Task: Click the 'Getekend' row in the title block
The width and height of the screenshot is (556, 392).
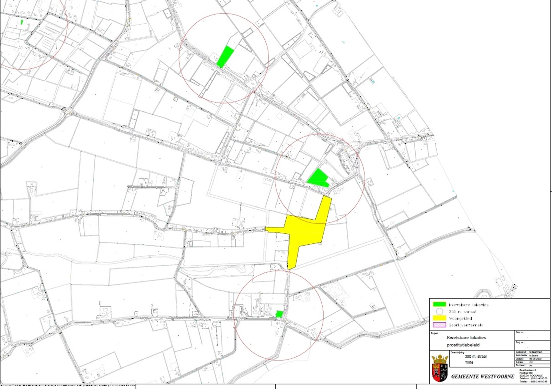Action: pos(533,352)
